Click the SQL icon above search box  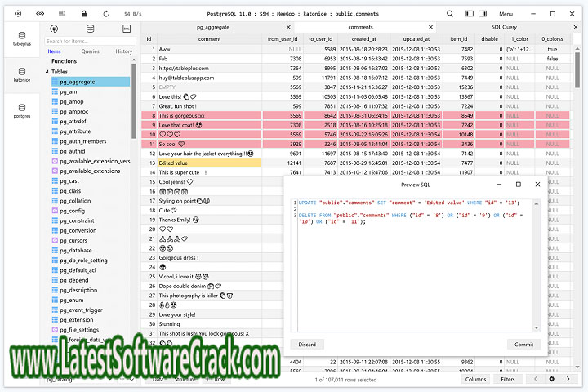point(127,29)
